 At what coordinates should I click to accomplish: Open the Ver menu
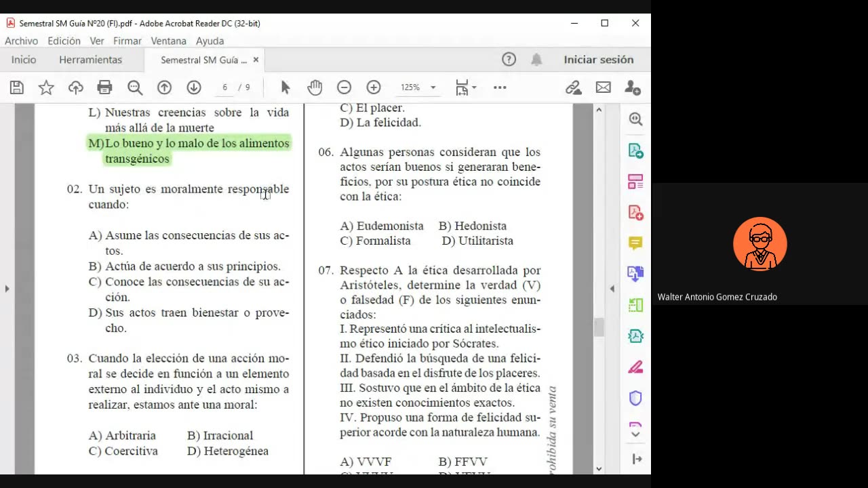click(97, 41)
